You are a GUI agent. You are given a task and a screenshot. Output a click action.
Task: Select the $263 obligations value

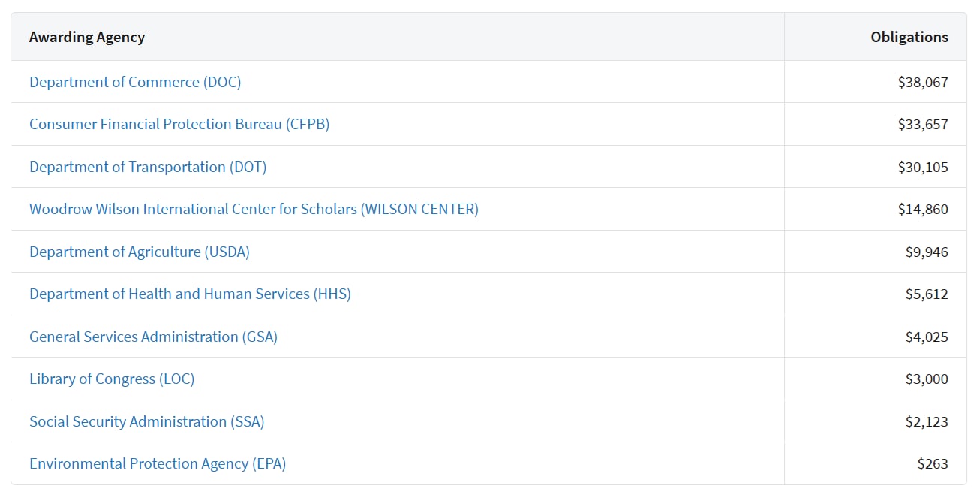(x=933, y=463)
